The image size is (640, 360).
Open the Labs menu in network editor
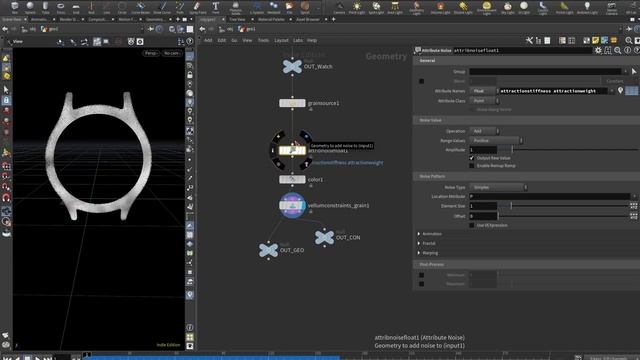pos(298,40)
